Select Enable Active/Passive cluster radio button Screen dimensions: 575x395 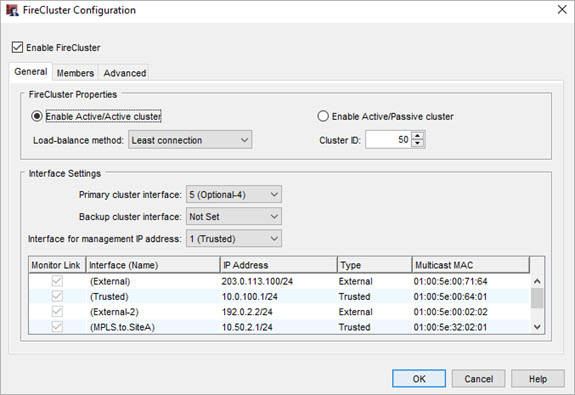coord(323,116)
